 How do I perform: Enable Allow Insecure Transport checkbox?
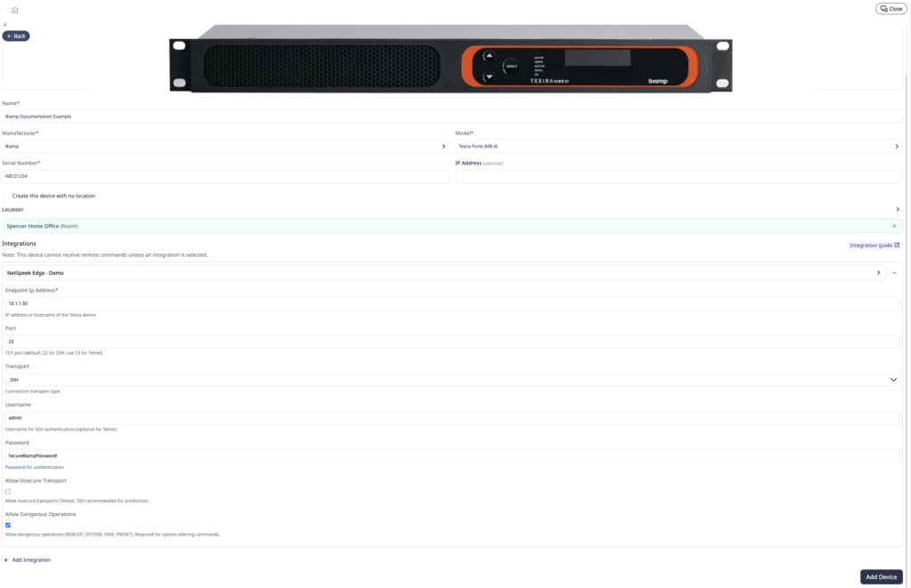pos(8,492)
